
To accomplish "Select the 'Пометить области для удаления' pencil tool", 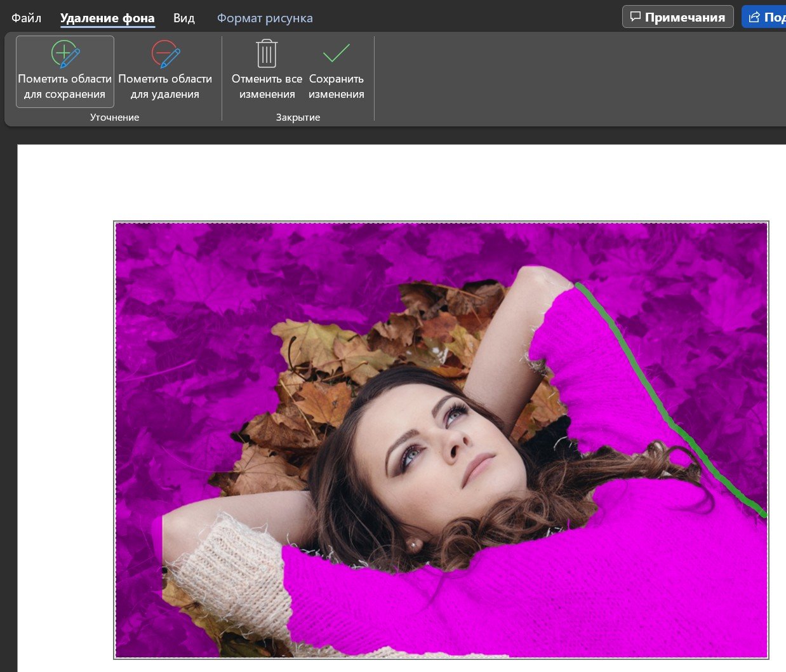I will 165,71.
